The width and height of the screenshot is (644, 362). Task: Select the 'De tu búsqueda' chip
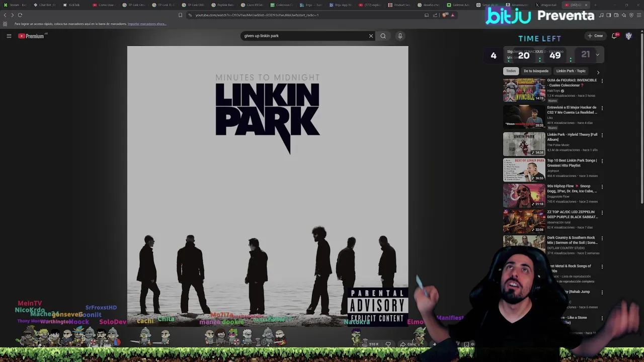[536, 71]
